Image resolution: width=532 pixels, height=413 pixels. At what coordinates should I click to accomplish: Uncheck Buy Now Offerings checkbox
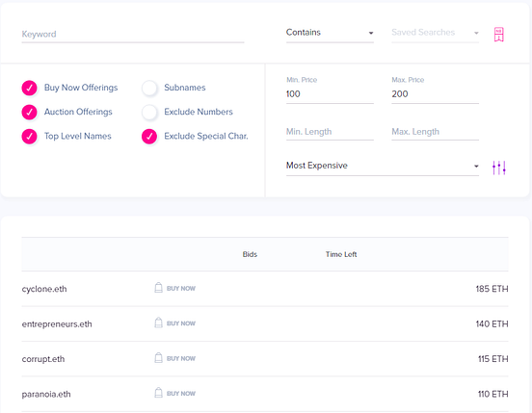tap(30, 89)
